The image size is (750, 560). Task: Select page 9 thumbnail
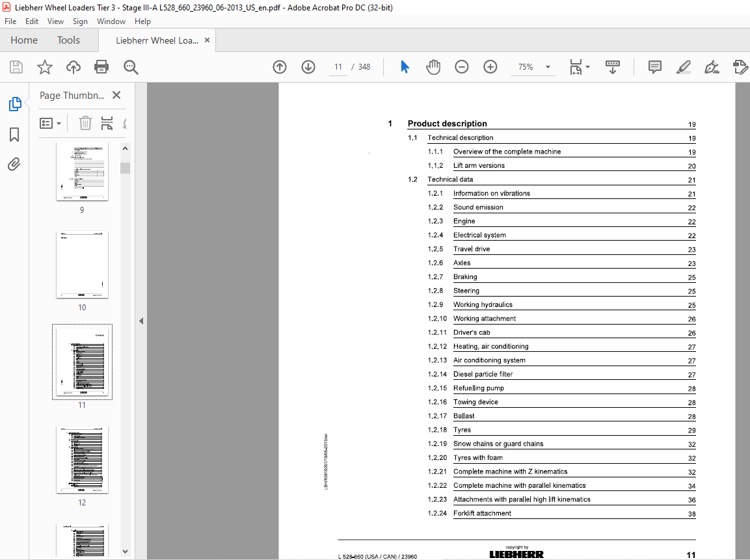pyautogui.click(x=82, y=171)
